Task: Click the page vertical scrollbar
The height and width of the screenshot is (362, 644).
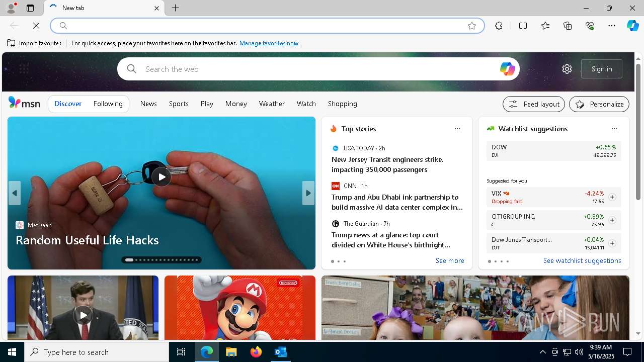Action: point(638,132)
